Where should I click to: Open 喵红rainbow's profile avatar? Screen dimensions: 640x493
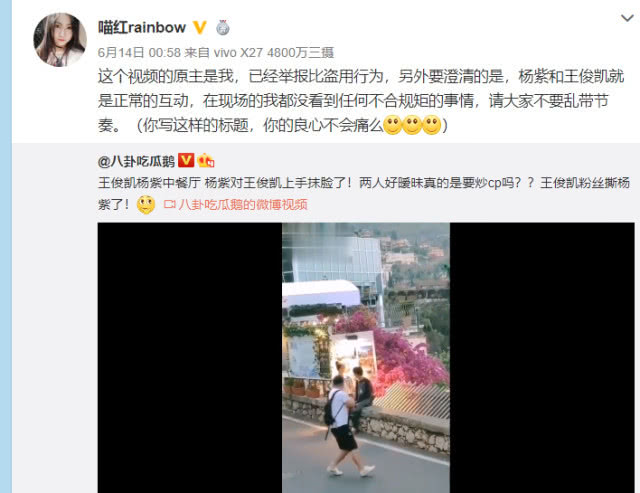(60, 40)
